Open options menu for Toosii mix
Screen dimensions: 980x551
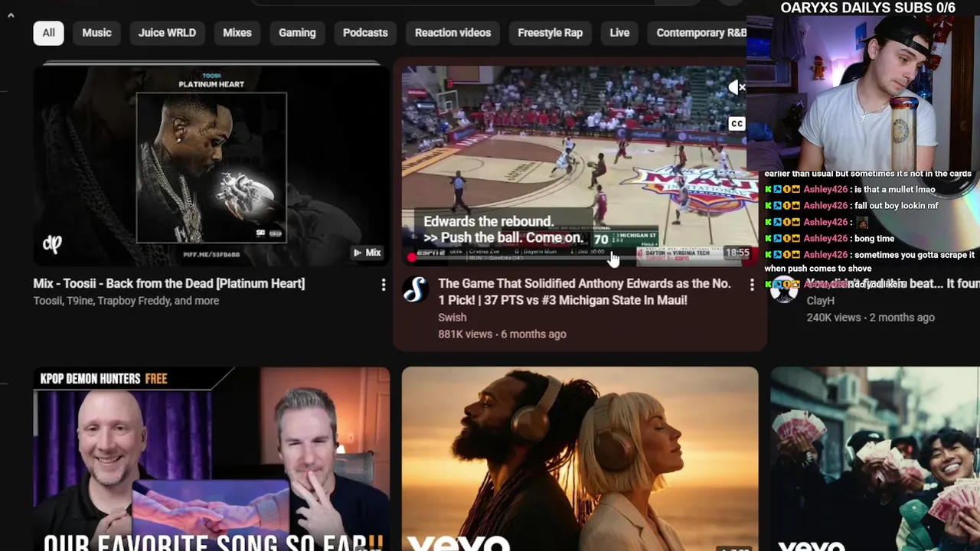click(x=384, y=285)
